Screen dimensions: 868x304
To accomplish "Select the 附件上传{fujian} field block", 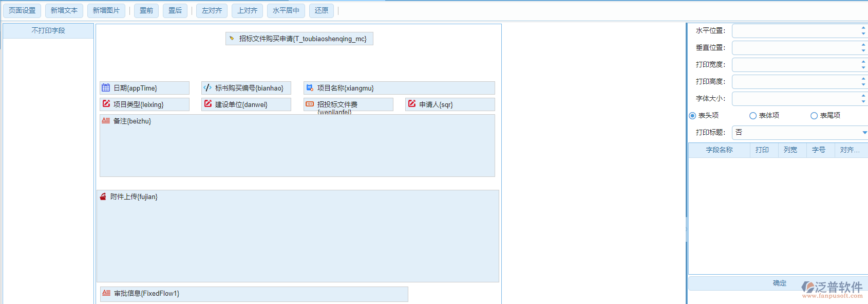I will click(x=298, y=236).
